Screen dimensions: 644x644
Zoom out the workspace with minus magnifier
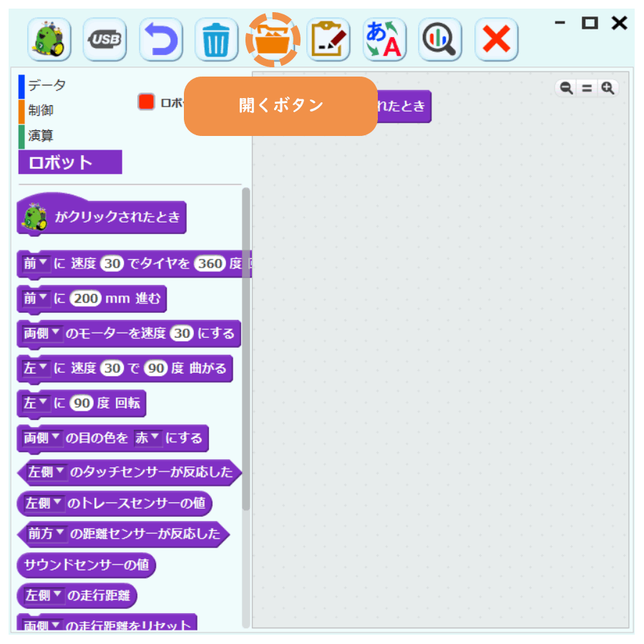tap(567, 88)
